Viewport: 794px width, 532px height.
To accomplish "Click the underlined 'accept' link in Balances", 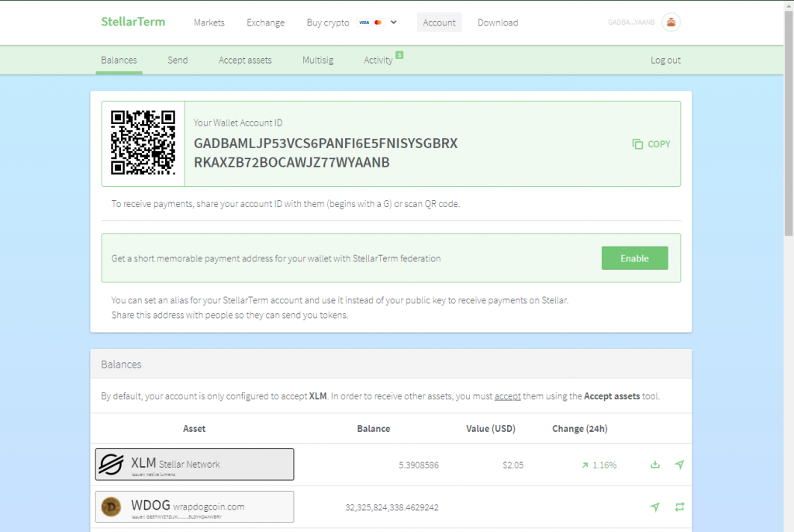I will tap(508, 396).
